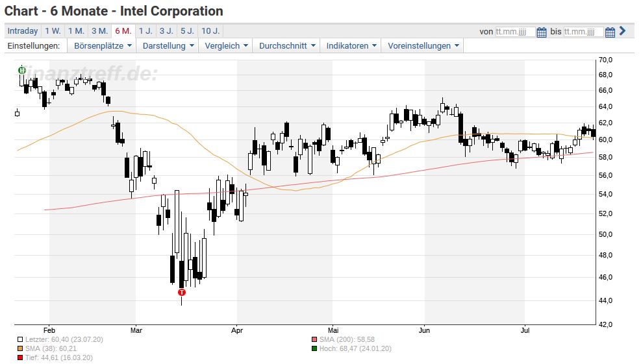Open the Indikatoren dropdown

point(351,46)
